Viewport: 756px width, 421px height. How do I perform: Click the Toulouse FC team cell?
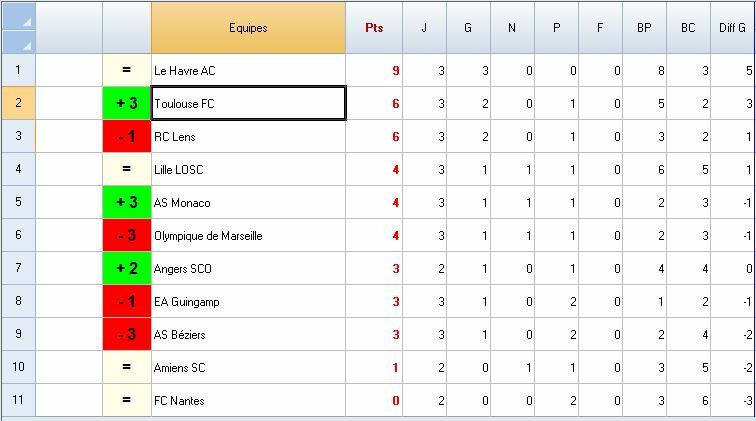248,104
